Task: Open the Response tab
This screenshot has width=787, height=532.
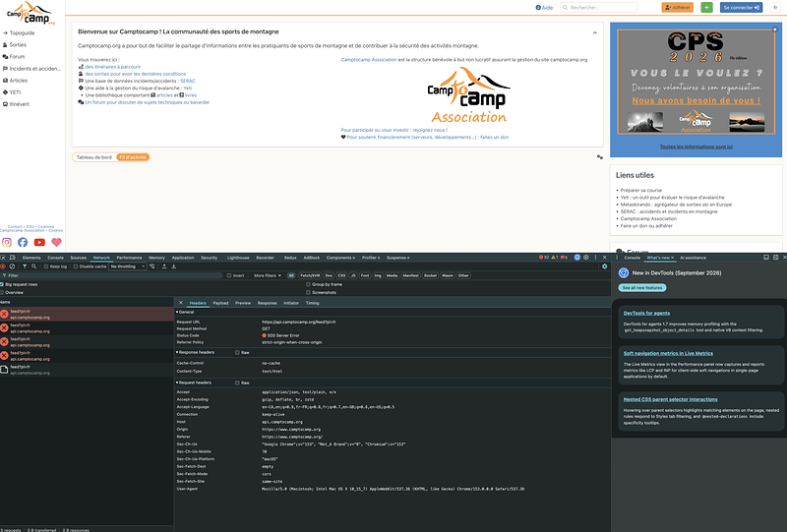Action: [267, 303]
